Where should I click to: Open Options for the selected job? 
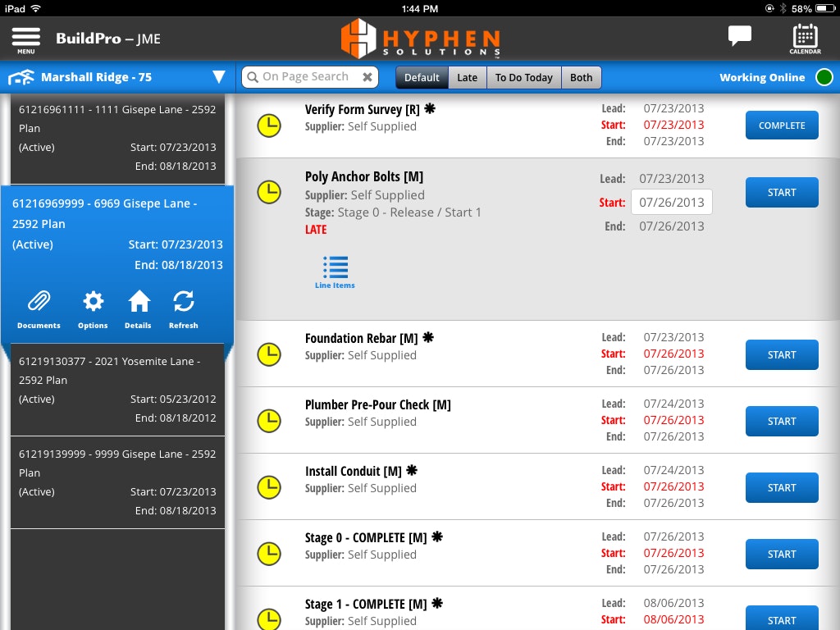coord(92,309)
